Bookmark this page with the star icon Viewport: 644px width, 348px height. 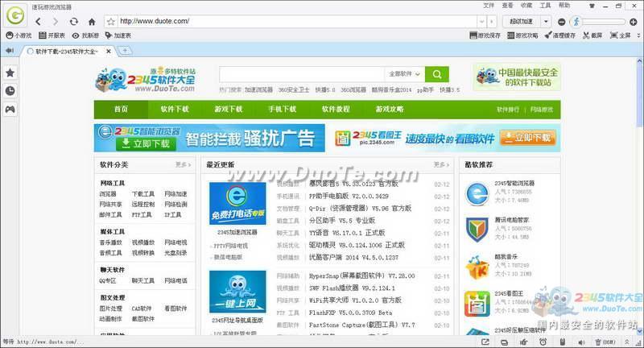(110, 22)
